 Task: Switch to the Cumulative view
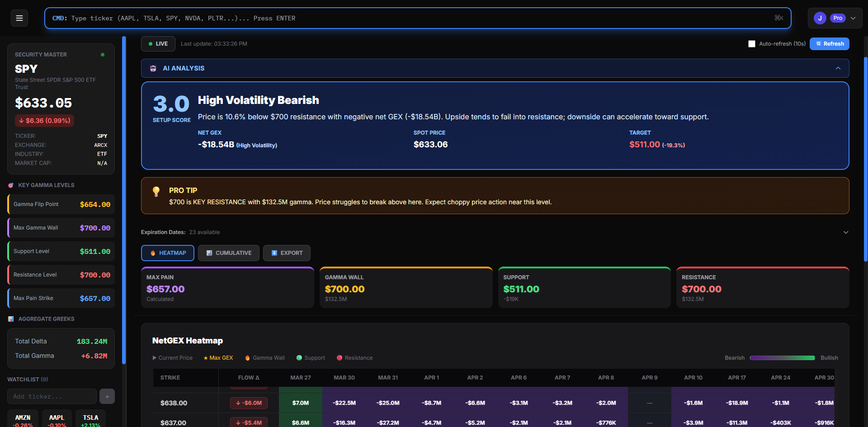pos(228,253)
